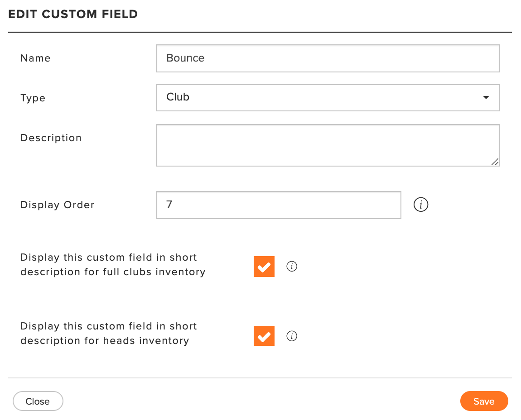
Task: Click the Type field label
Action: (x=33, y=98)
